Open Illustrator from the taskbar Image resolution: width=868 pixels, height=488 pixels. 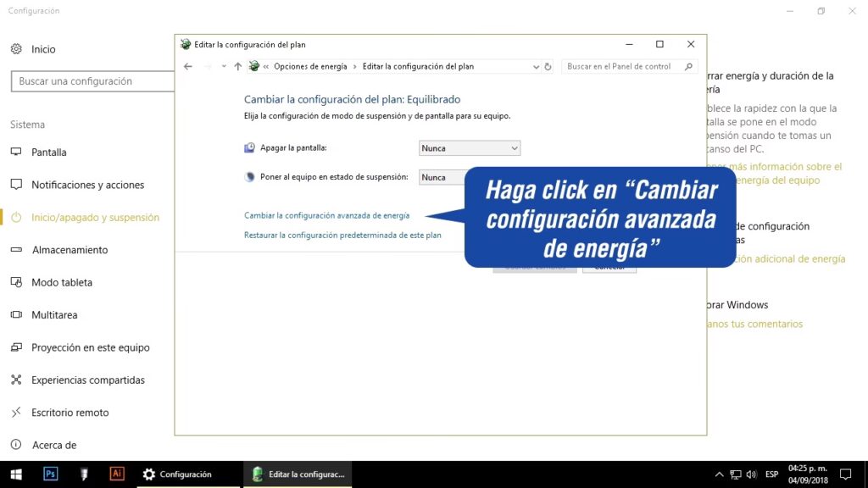(117, 474)
